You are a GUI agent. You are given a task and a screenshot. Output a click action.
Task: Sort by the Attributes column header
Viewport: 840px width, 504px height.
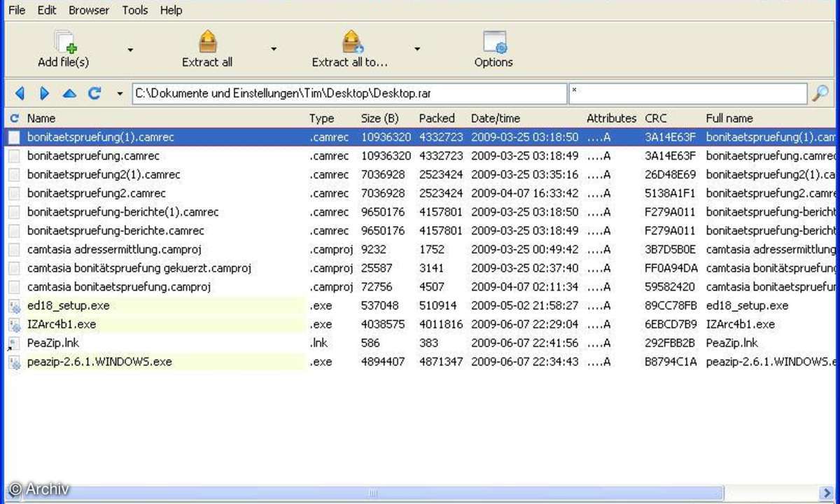coord(611,118)
